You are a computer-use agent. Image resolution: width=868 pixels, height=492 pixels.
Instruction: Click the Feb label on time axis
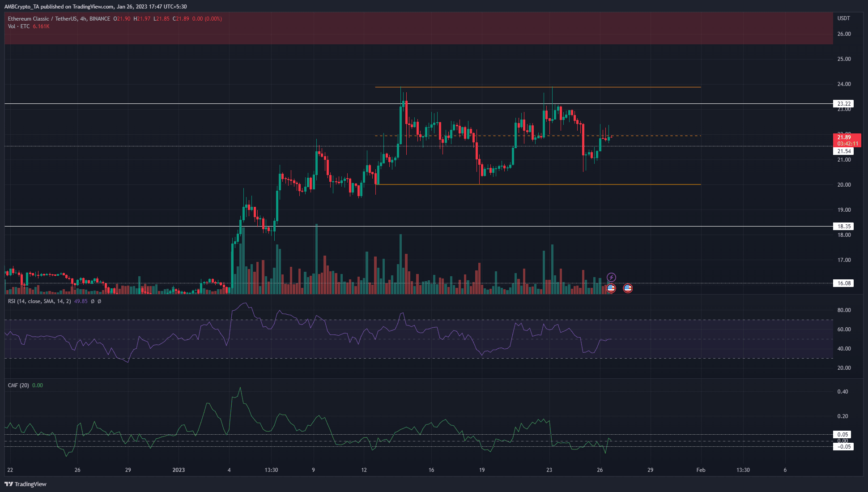[701, 470]
